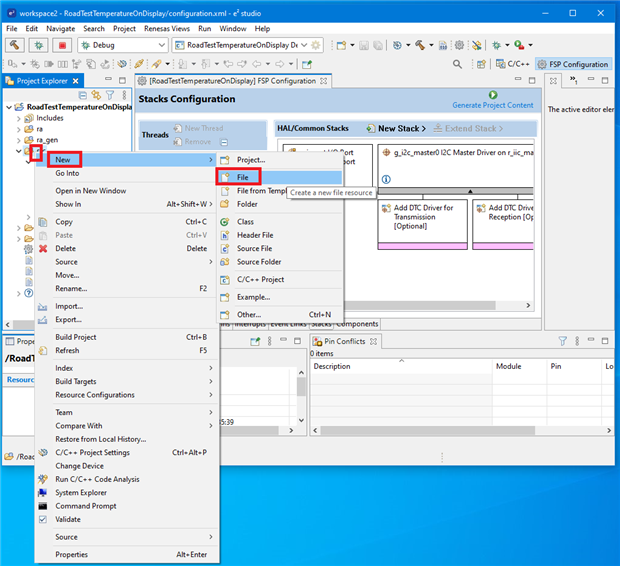
Task: Choose Header File from New submenu
Action: (254, 235)
